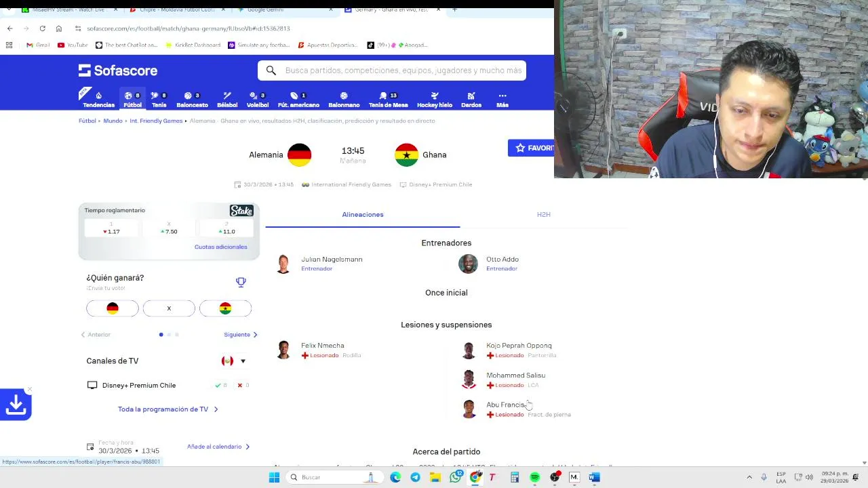
Task: Click Añade al calendario link
Action: point(218,447)
